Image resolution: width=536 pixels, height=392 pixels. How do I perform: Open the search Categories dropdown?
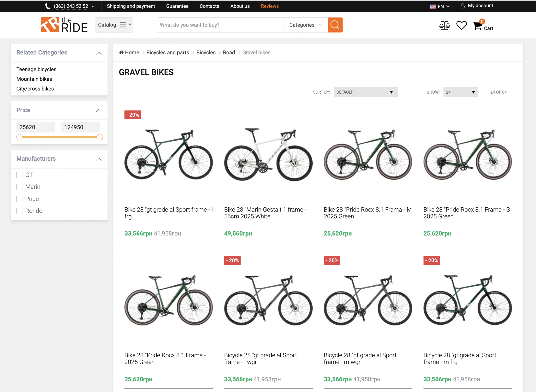(306, 25)
